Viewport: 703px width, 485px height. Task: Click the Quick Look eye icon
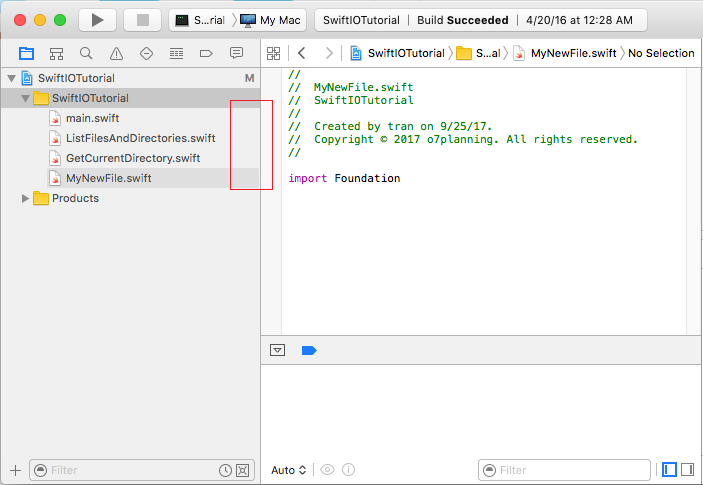click(x=327, y=470)
